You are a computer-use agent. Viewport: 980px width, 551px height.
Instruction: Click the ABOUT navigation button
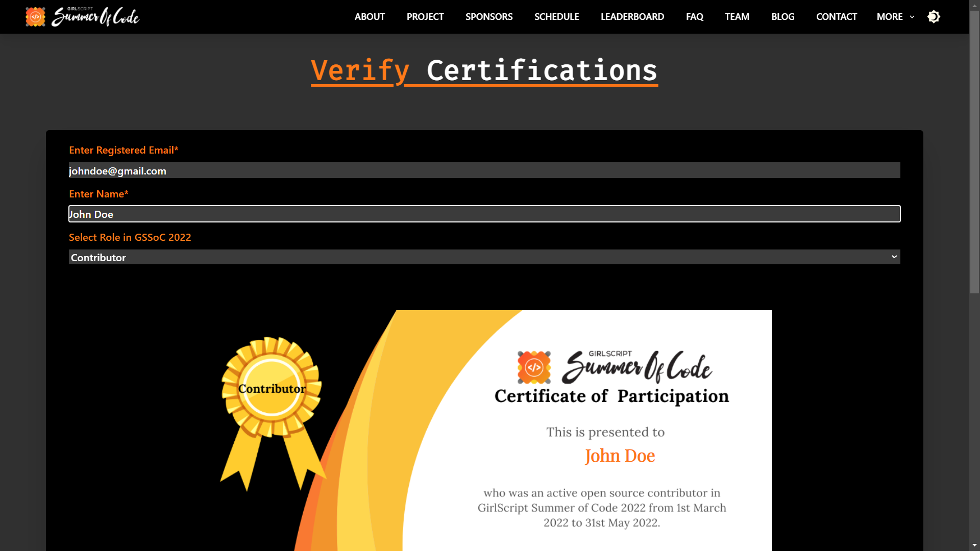coord(370,16)
